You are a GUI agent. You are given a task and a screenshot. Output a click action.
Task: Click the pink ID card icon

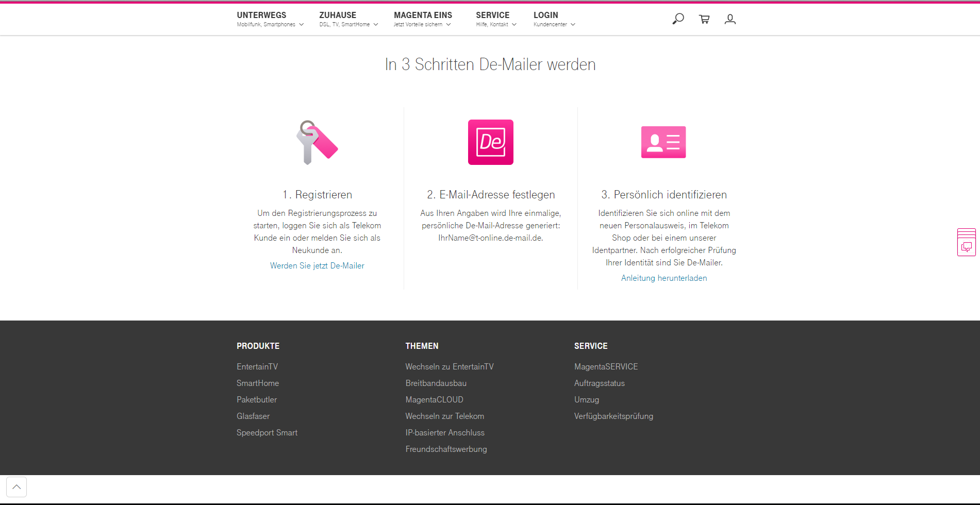pos(663,142)
